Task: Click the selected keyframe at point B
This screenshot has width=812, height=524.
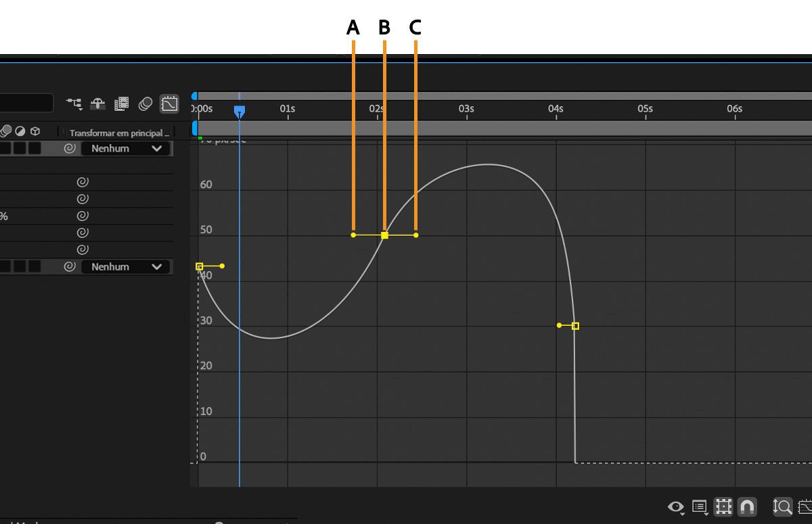Action: click(x=384, y=235)
